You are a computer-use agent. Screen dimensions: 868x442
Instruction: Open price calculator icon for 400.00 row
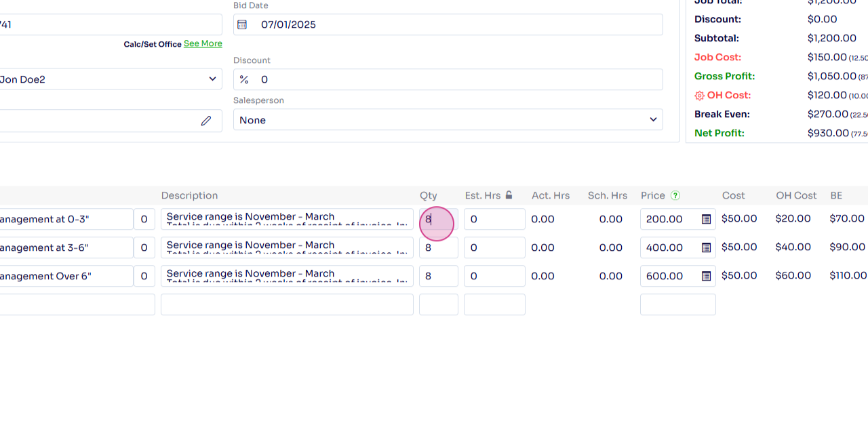tap(706, 248)
